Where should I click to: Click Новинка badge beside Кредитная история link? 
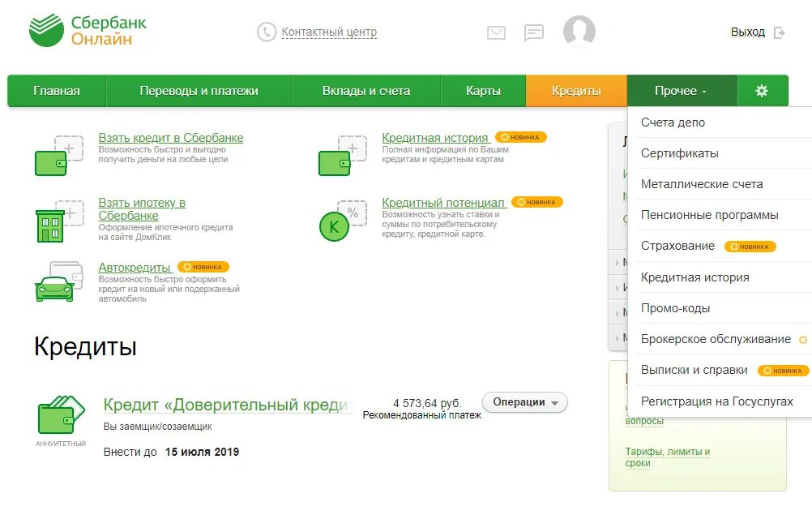[x=520, y=137]
